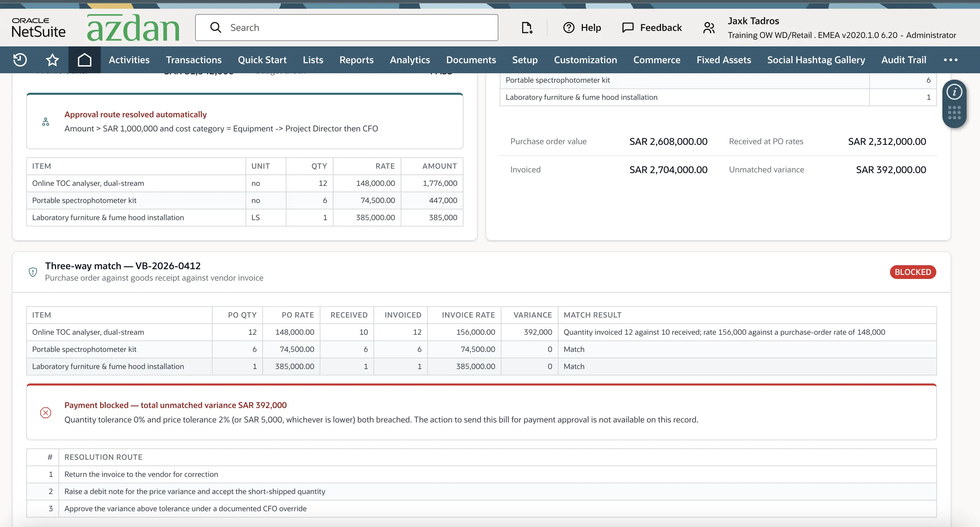The width and height of the screenshot is (980, 527).
Task: Click the Help link text
Action: [591, 28]
